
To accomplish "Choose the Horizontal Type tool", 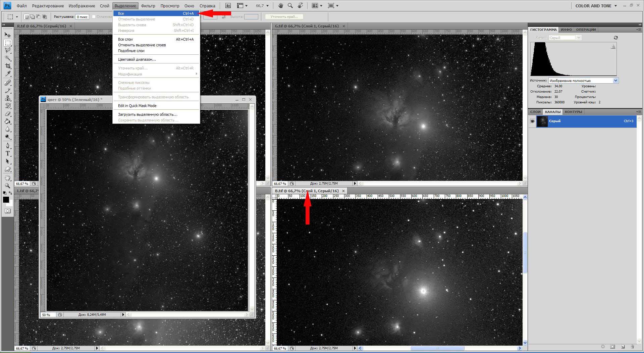I will [8, 153].
